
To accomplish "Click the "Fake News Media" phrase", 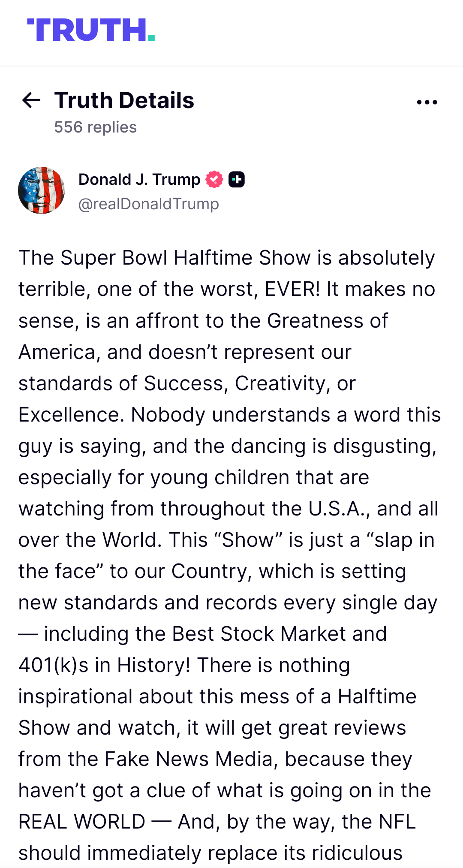I will point(189,759).
